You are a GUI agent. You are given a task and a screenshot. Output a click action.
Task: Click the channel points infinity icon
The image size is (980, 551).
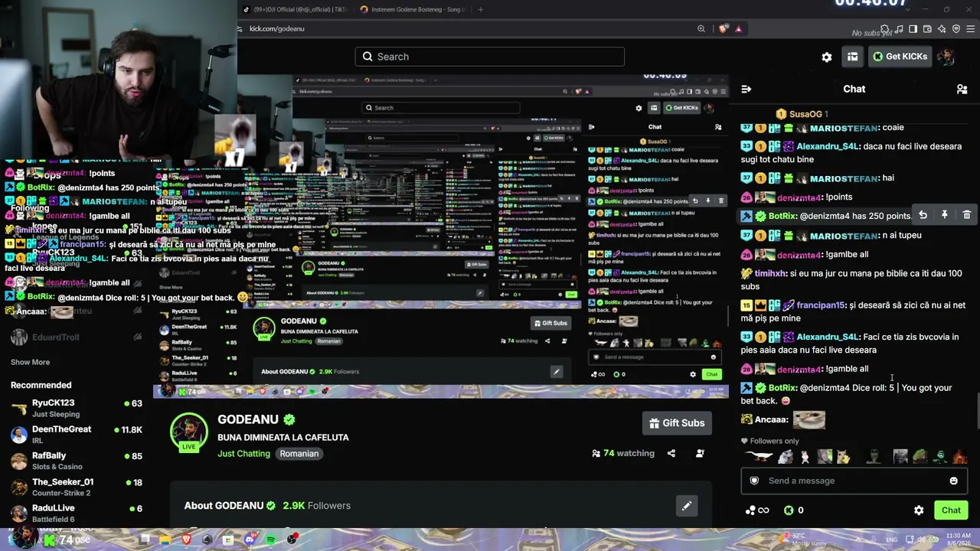pyautogui.click(x=756, y=510)
